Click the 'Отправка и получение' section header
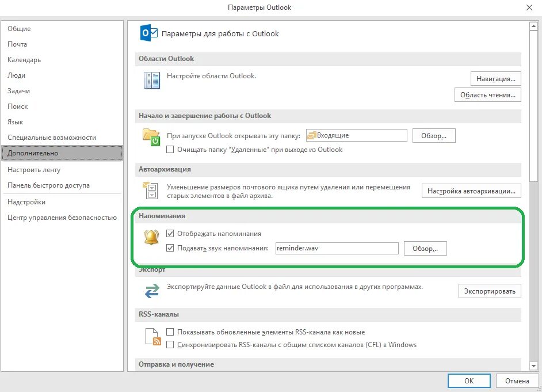This screenshot has height=392, width=542. tap(328, 364)
